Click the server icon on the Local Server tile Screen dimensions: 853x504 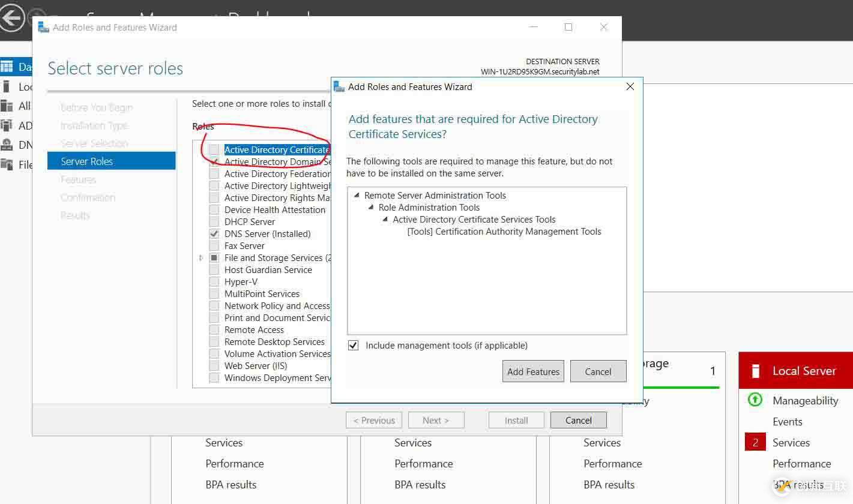pyautogui.click(x=756, y=371)
